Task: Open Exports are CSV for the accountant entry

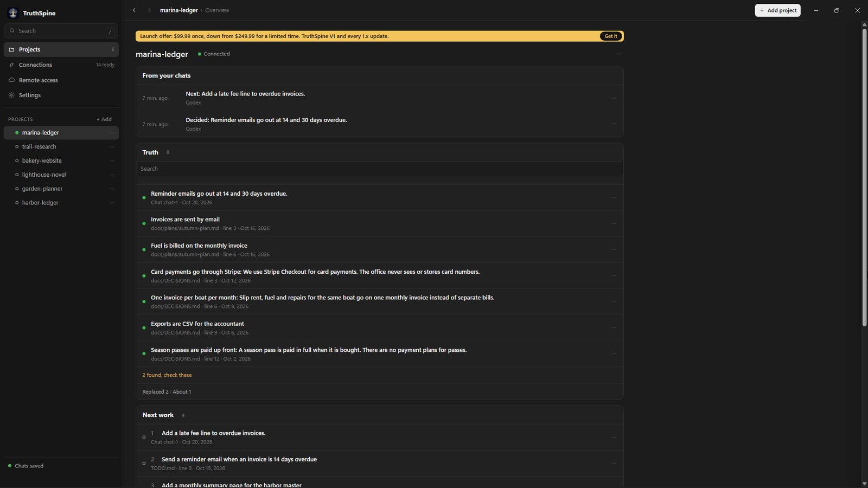Action: pos(380,328)
